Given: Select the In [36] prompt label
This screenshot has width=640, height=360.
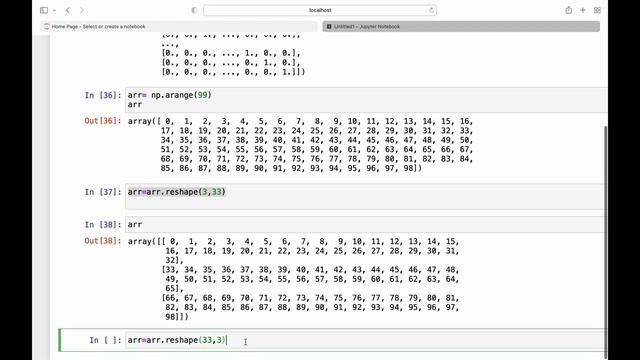Looking at the screenshot, I should (103, 95).
